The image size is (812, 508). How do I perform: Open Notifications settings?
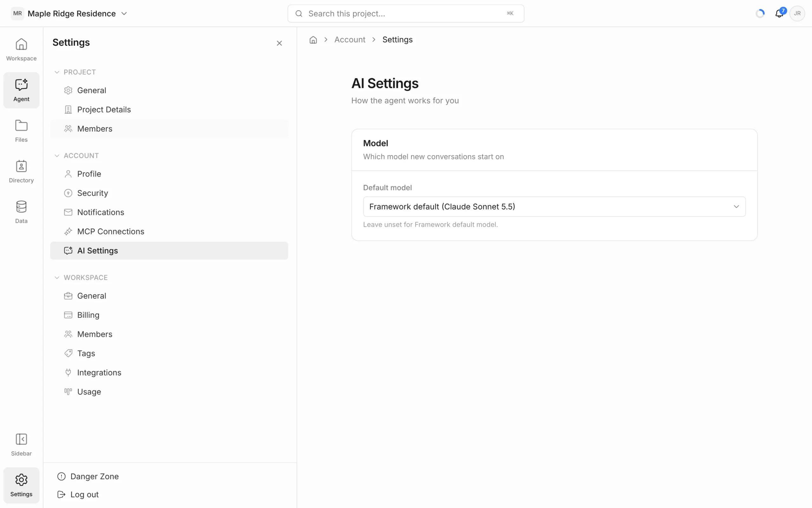pyautogui.click(x=169, y=212)
